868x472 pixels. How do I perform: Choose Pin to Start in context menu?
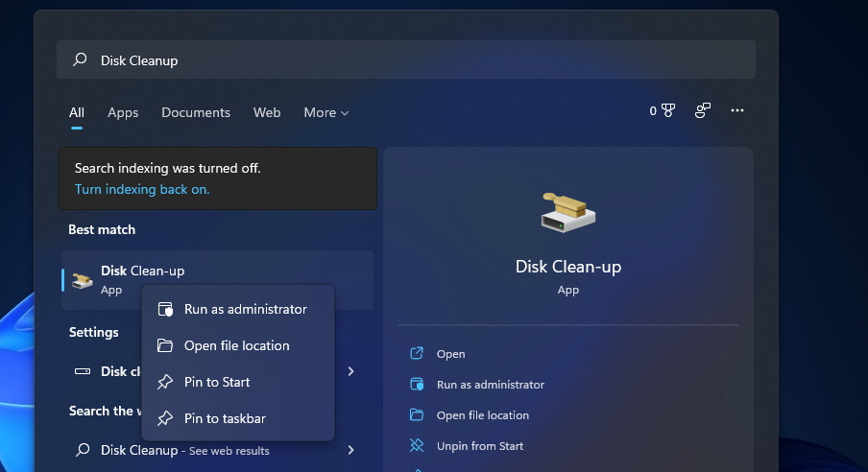point(238,382)
